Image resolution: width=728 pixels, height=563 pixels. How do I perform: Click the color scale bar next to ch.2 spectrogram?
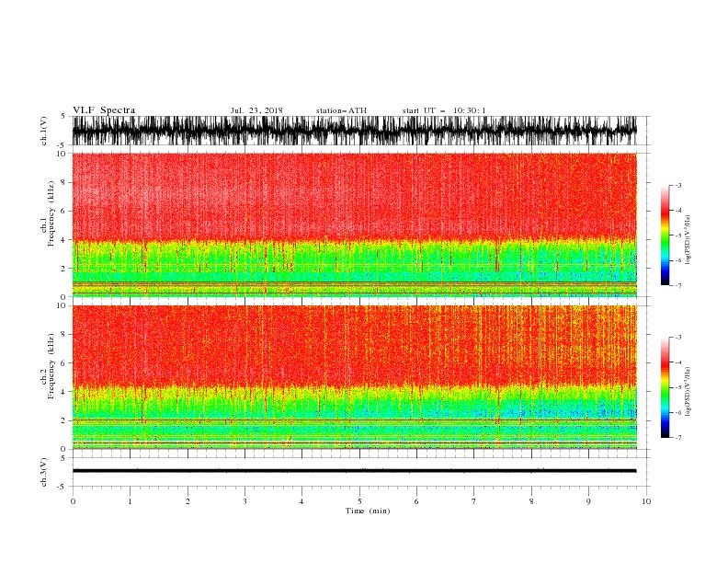[x=665, y=387]
